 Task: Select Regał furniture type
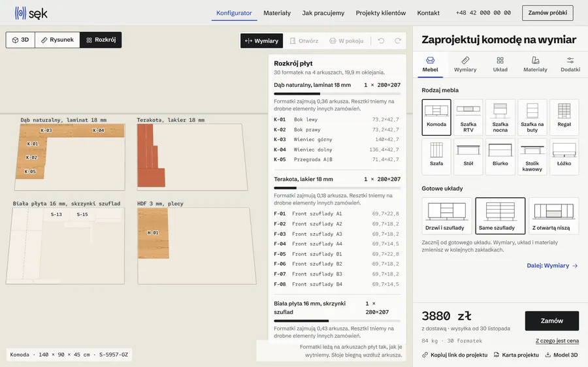click(564, 118)
